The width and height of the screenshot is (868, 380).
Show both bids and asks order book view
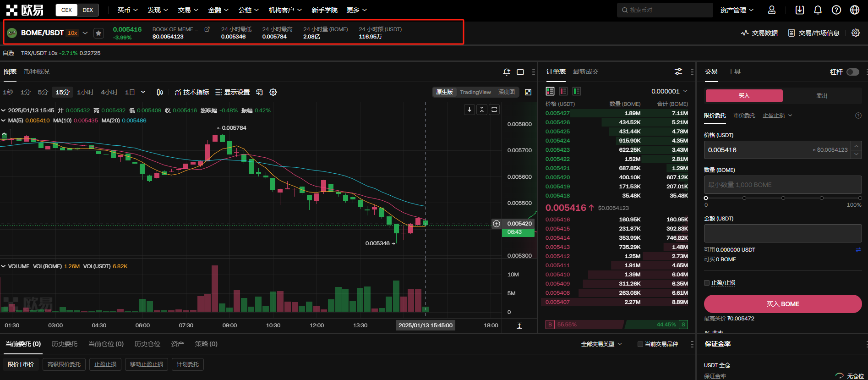pyautogui.click(x=550, y=91)
